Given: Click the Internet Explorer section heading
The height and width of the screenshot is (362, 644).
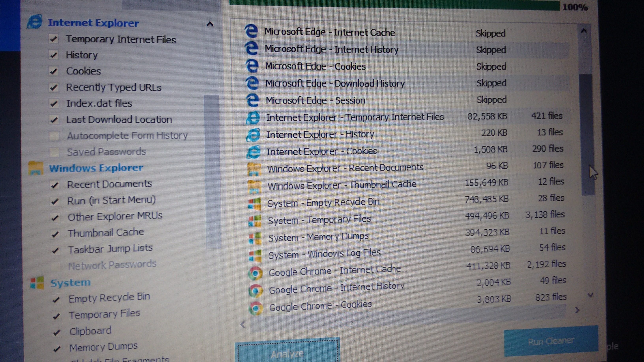Looking at the screenshot, I should [93, 23].
